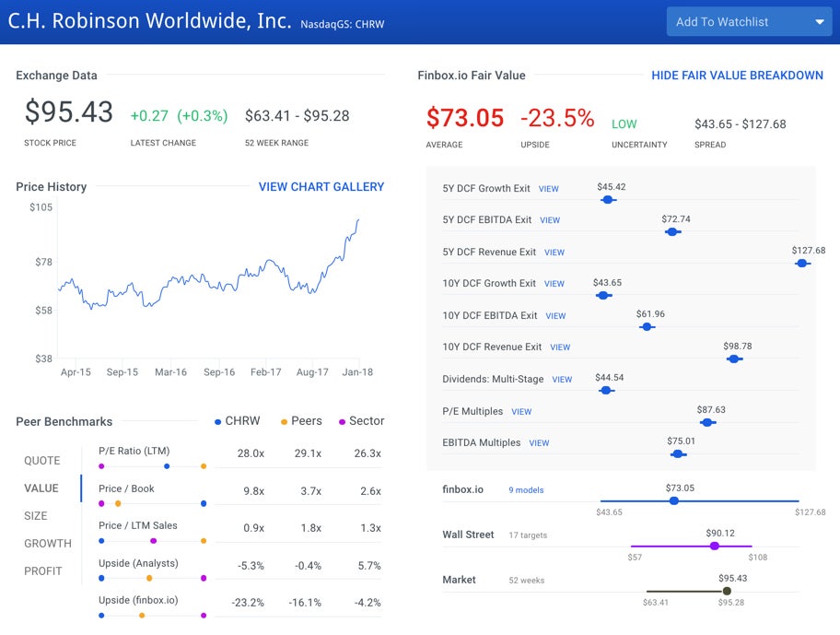Image resolution: width=840 pixels, height=635 pixels.
Task: Click the LOW uncertainty value
Action: (624, 124)
